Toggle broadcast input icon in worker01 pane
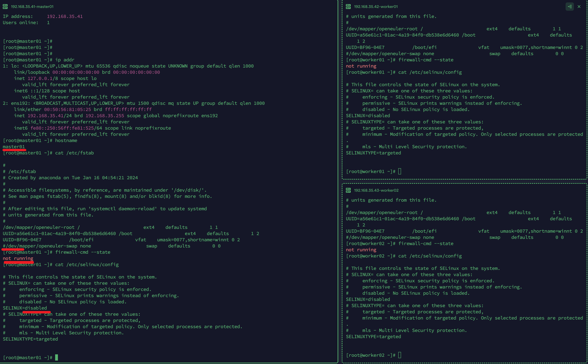Screen dimensions: 588x364 click(x=569, y=7)
